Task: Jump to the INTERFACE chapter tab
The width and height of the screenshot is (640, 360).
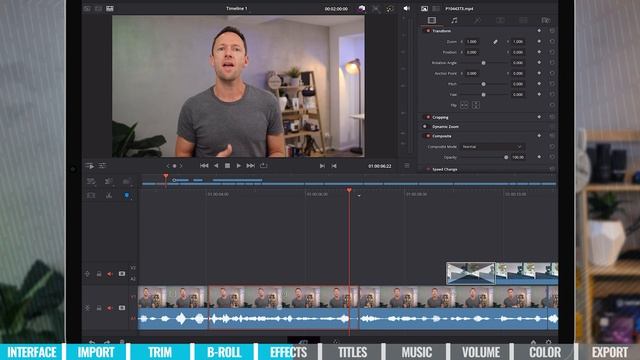Action: click(x=32, y=352)
